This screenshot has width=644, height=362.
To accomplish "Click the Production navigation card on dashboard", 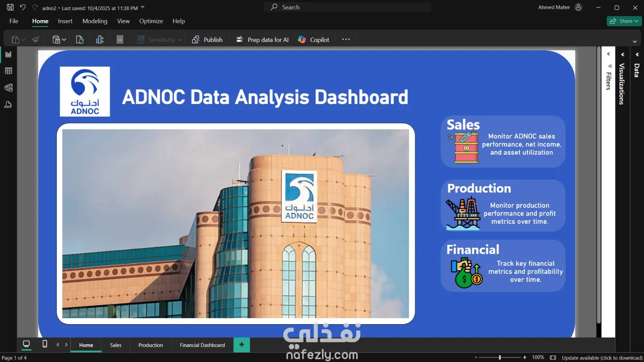I will (x=503, y=206).
